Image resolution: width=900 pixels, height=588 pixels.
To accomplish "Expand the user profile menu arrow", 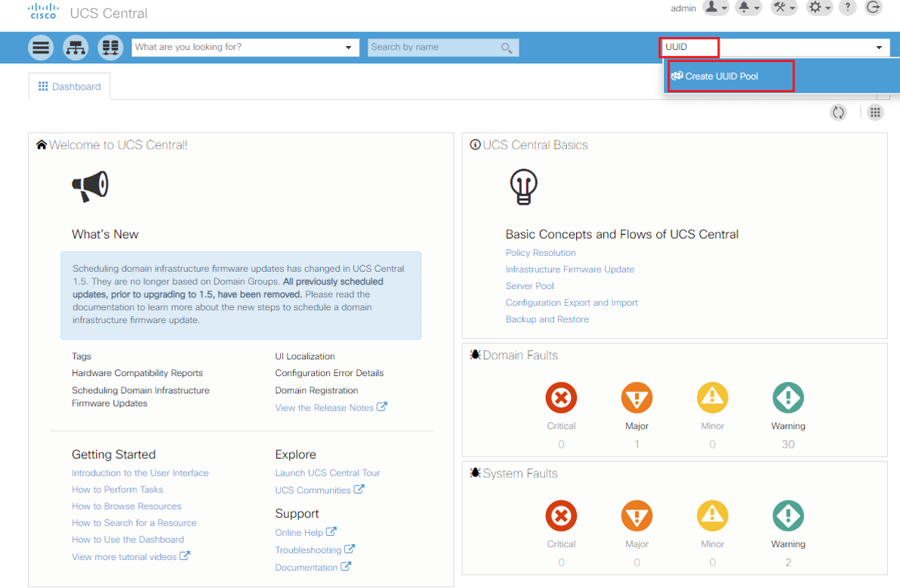I will click(x=724, y=8).
